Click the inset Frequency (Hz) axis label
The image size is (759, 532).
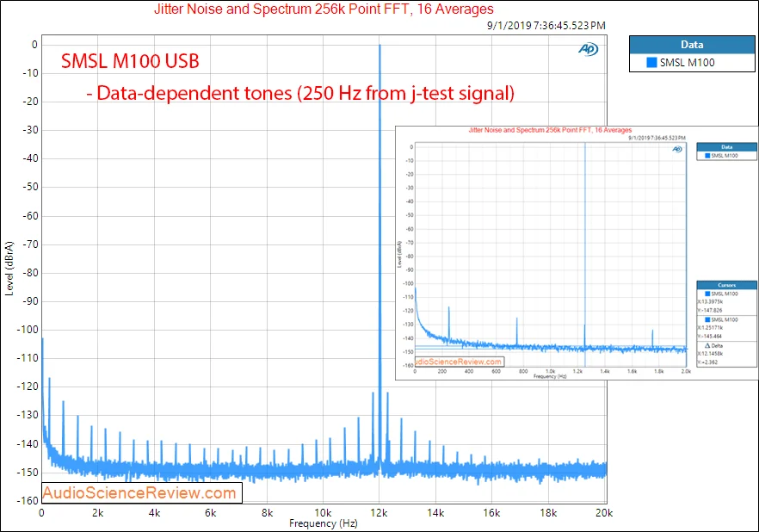pos(550,376)
